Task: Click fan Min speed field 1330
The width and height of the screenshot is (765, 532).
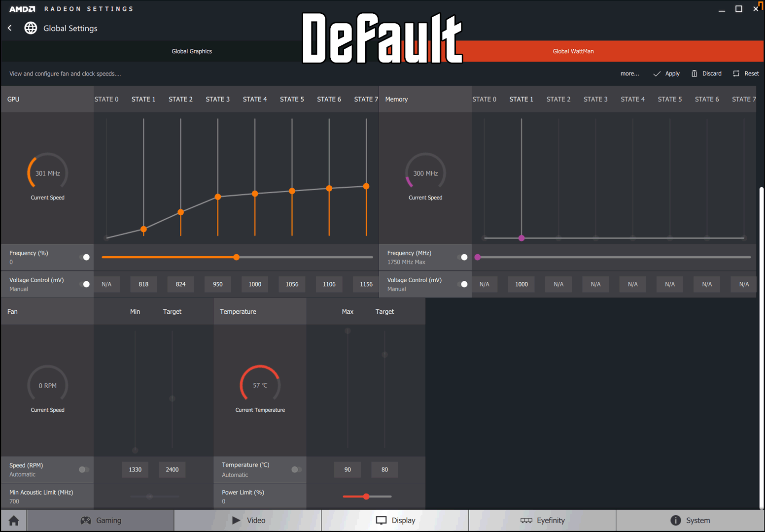Action: coord(135,469)
